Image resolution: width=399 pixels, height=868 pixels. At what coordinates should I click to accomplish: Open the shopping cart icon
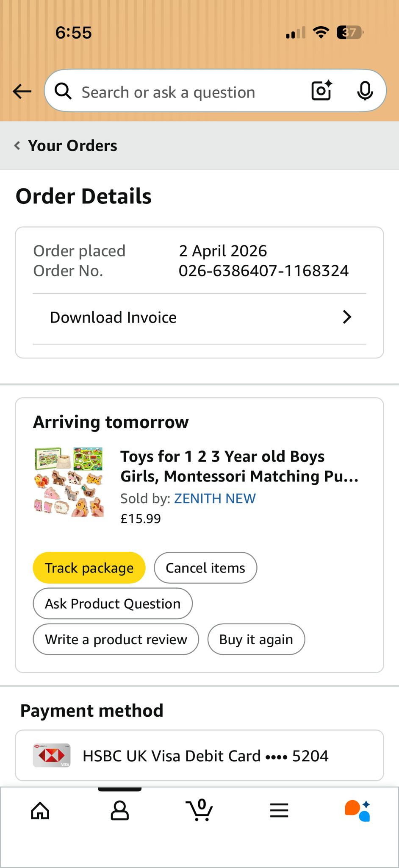[x=199, y=810]
